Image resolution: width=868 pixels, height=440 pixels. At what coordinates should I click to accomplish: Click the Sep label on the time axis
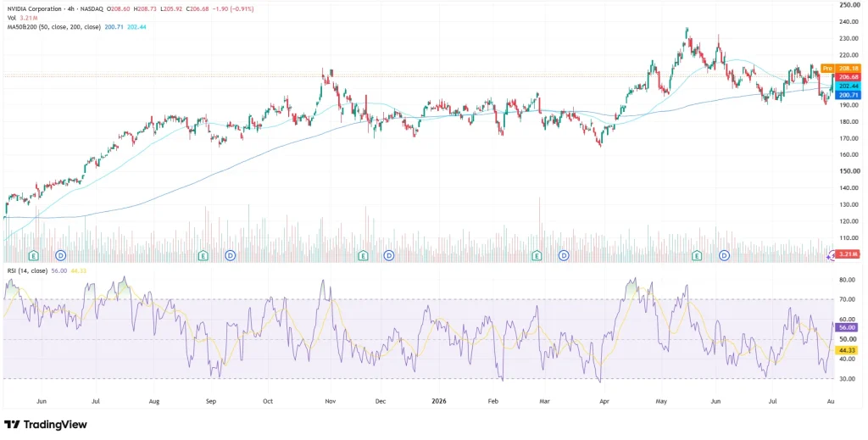click(210, 400)
